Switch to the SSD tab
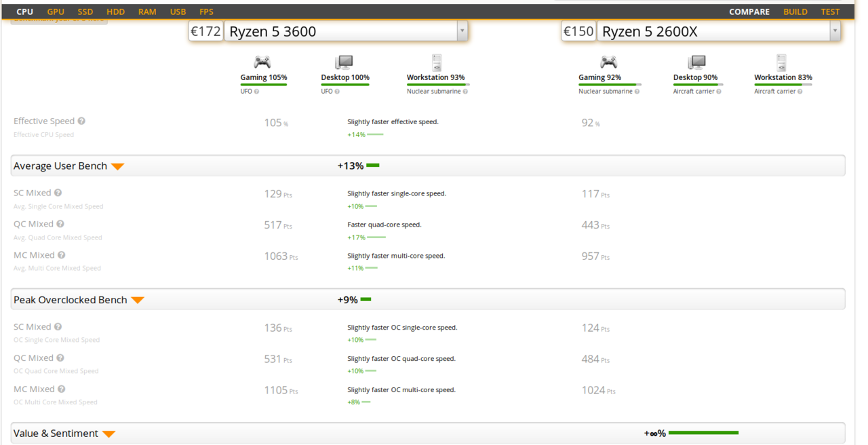 85,12
